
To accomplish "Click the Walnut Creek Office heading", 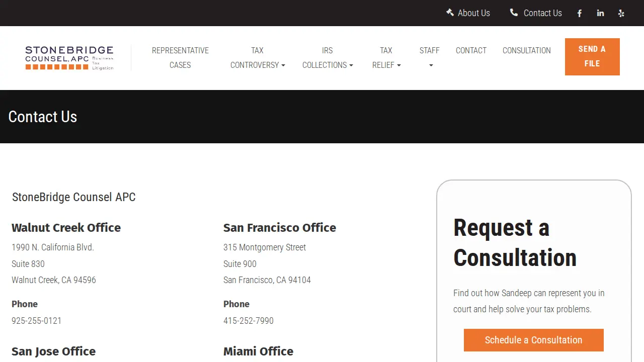I will click(66, 228).
